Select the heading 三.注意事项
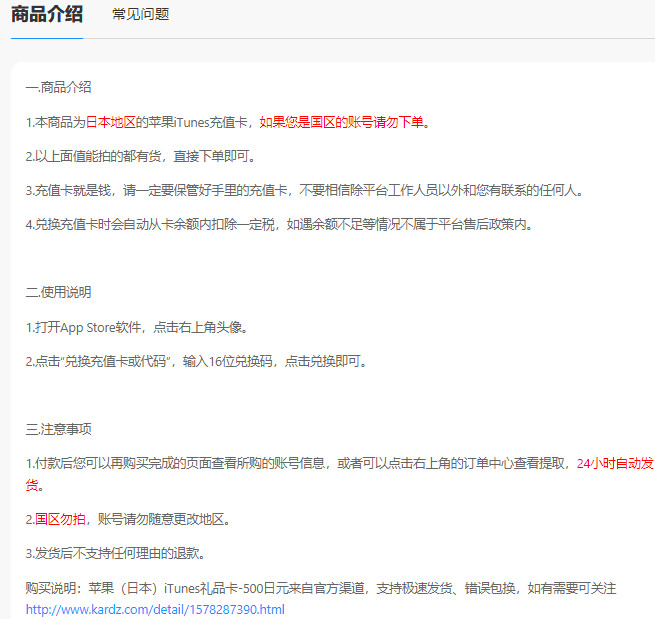 pyautogui.click(x=58, y=429)
